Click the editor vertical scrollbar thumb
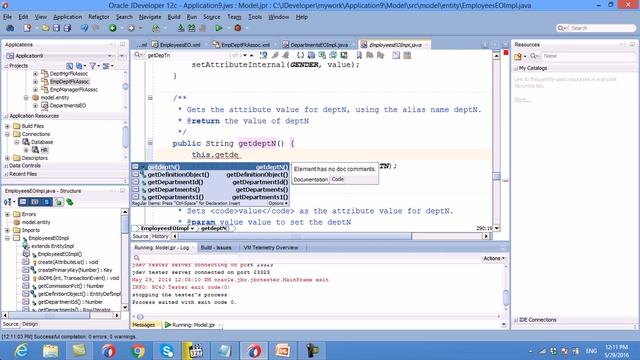 coord(496,176)
